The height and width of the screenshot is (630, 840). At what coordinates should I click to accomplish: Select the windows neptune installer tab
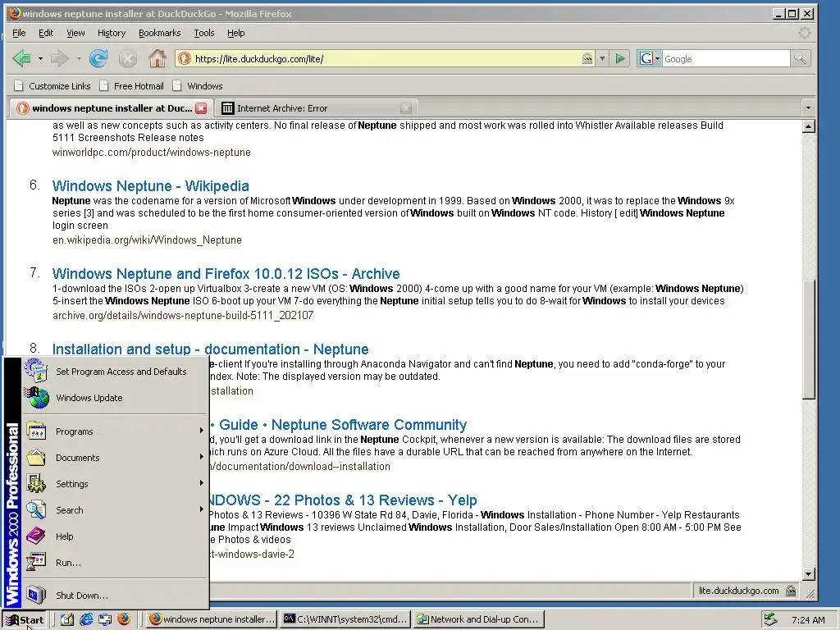point(112,108)
